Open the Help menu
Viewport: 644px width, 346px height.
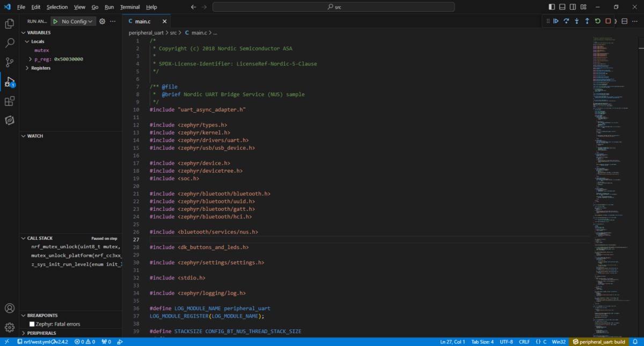(151, 7)
